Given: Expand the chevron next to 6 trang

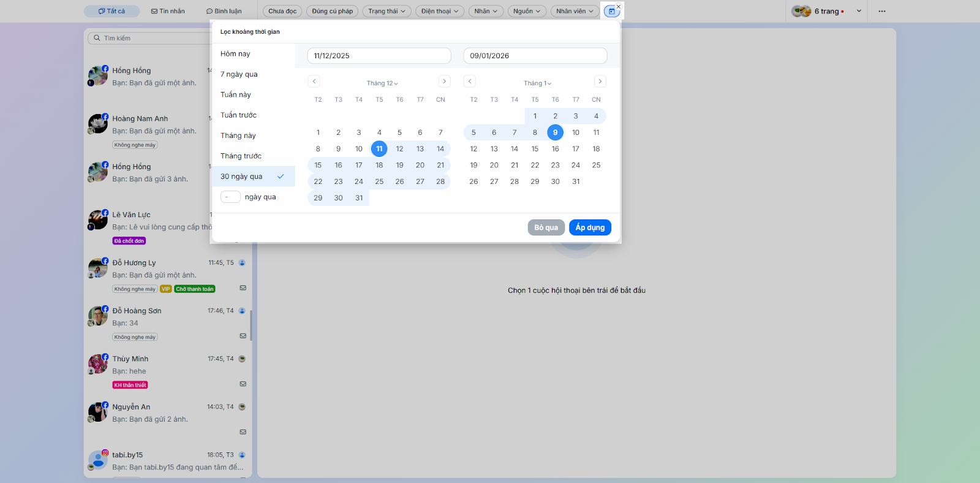Looking at the screenshot, I should 859,11.
